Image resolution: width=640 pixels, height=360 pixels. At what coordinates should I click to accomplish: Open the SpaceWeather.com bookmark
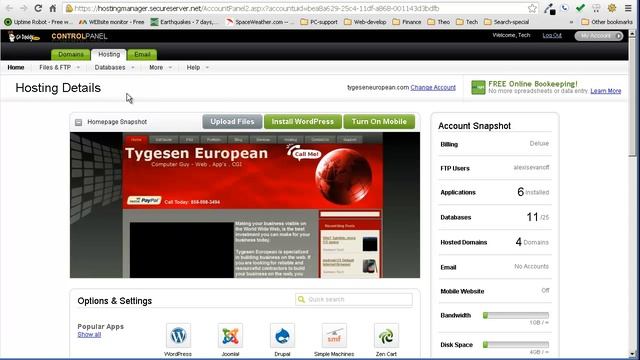coord(260,22)
